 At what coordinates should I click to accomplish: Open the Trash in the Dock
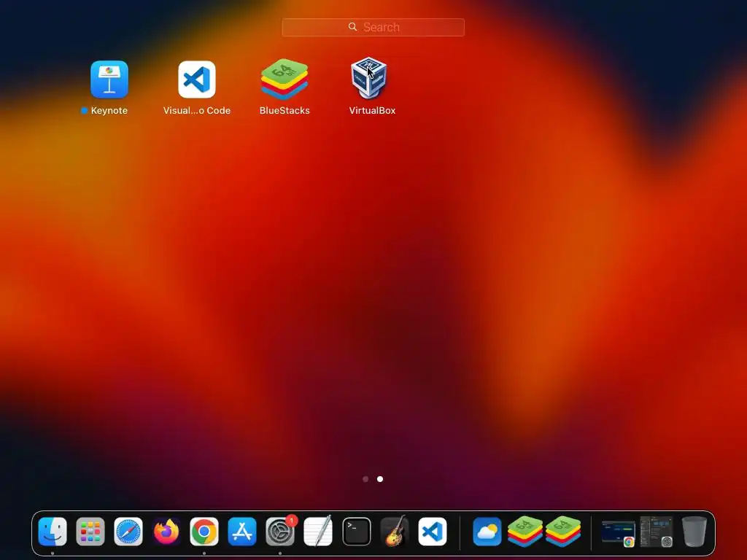[x=694, y=532]
